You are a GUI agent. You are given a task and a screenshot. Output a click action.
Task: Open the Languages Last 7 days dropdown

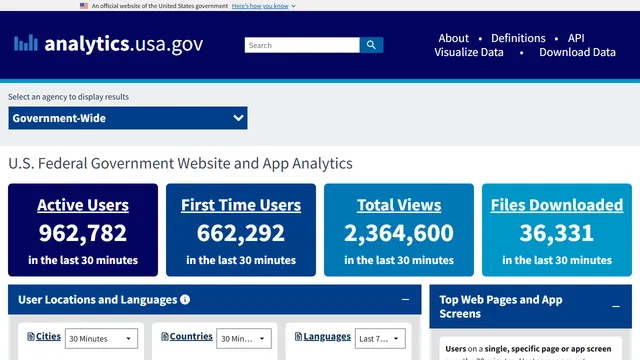click(x=380, y=338)
